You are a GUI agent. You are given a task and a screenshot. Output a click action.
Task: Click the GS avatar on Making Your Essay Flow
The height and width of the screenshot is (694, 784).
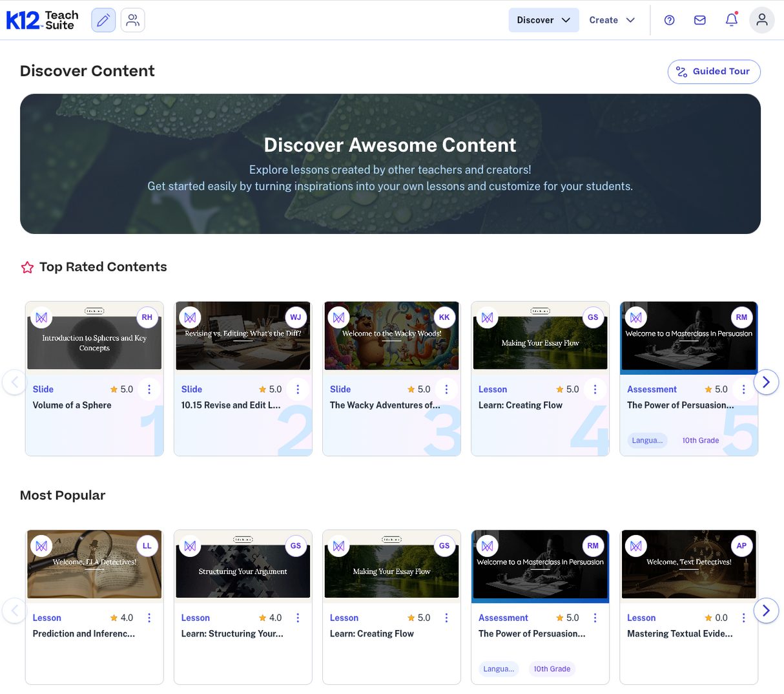pyautogui.click(x=593, y=317)
